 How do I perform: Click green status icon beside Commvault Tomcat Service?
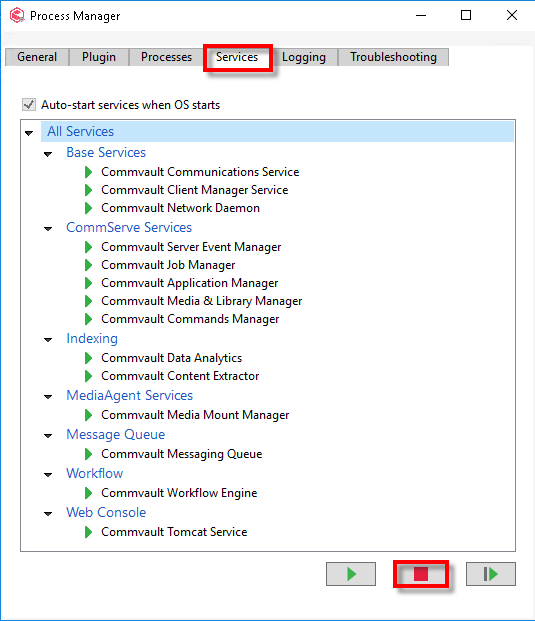tap(89, 531)
